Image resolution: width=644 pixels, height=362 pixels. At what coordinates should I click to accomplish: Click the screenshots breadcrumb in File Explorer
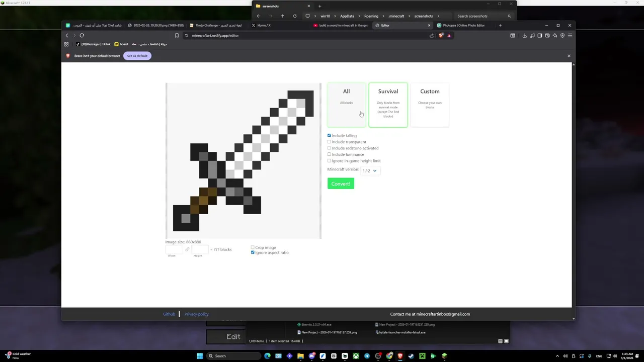pyautogui.click(x=424, y=16)
